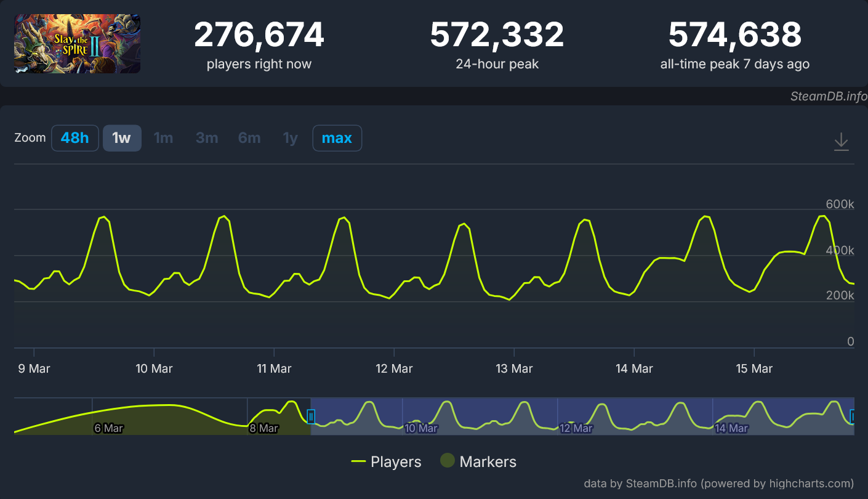Click the 572,332 peak figure

497,35
